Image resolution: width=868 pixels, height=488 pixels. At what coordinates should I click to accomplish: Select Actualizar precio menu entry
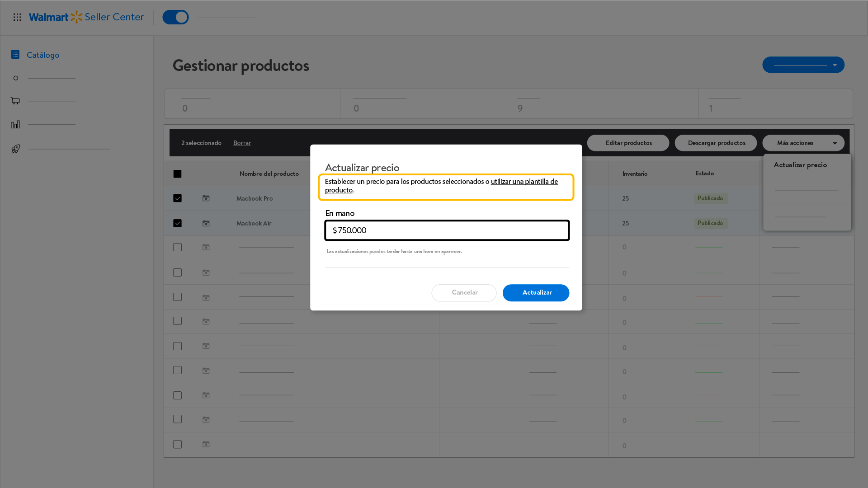click(x=800, y=165)
